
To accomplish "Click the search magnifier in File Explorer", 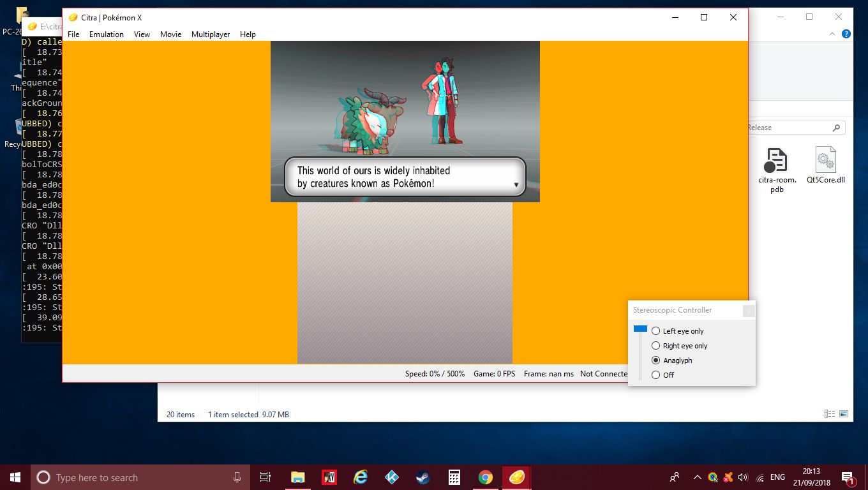I will point(836,128).
